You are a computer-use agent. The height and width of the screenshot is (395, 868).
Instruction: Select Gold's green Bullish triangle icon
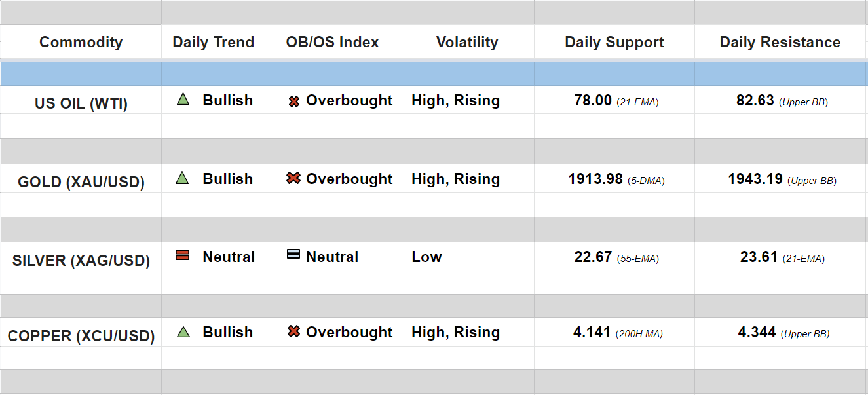coord(183,178)
